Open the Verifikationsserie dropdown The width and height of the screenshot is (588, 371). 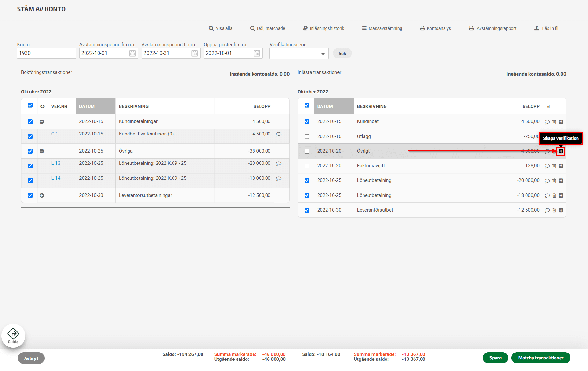pos(299,54)
